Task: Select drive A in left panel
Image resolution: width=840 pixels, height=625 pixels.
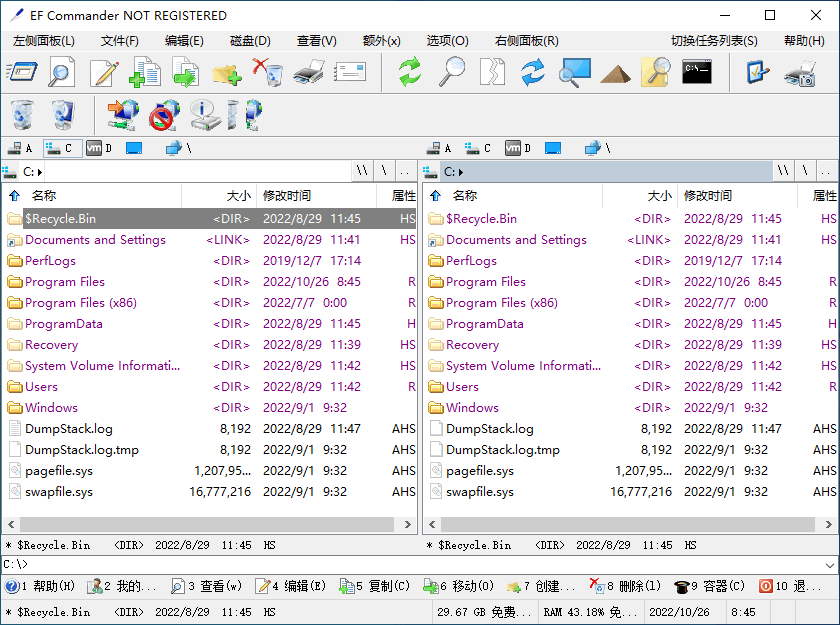Action: coord(22,148)
